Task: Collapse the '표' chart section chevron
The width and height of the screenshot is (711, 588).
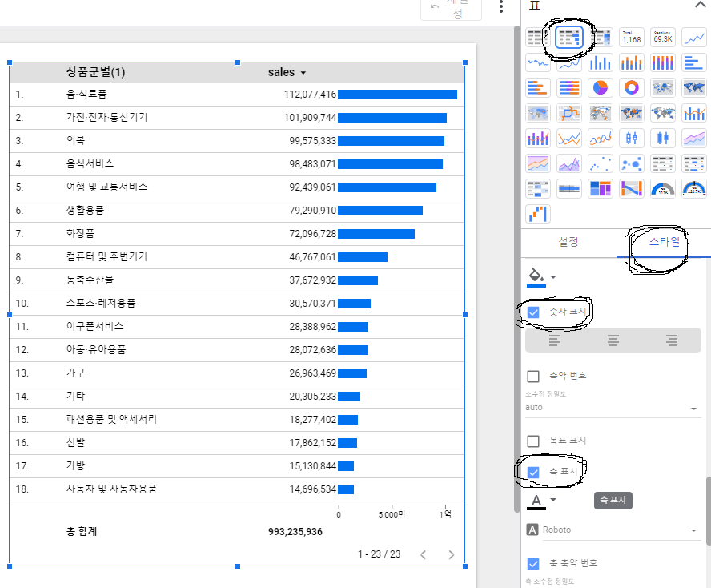Action: (700, 5)
